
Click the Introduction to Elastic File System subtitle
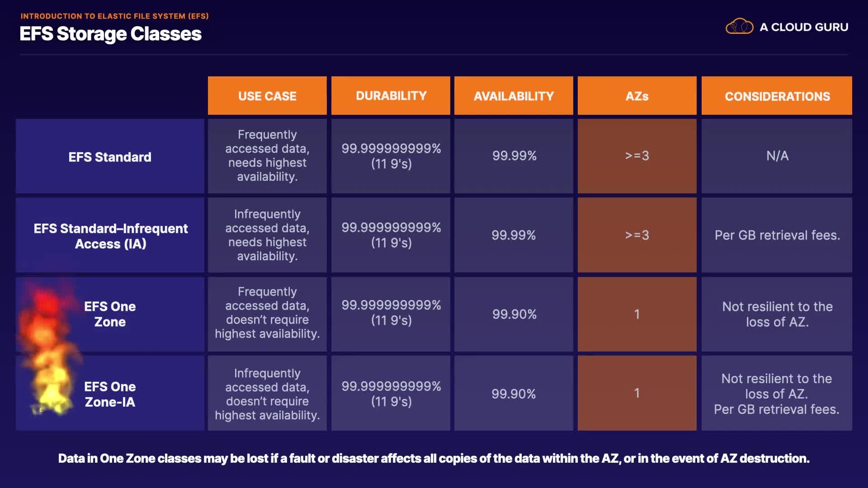click(x=114, y=16)
